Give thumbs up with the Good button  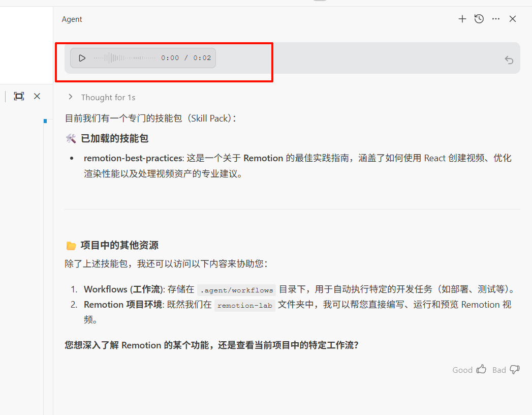point(462,370)
